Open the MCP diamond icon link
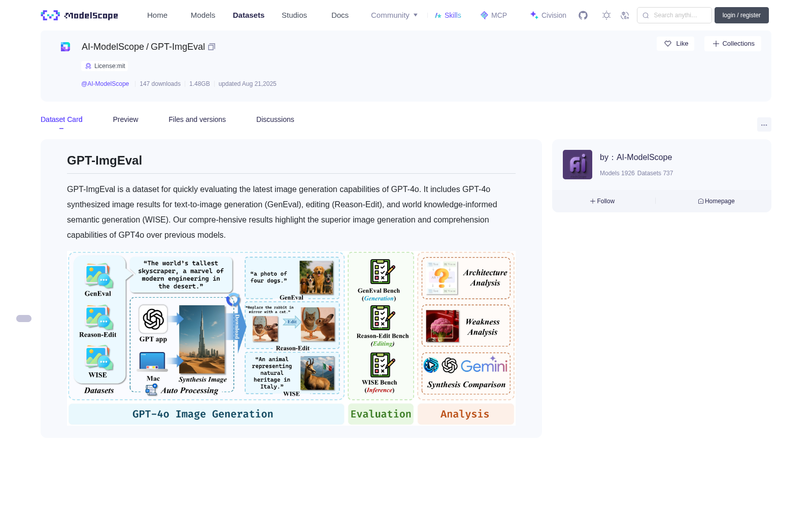Viewport: 812px width, 508px height. [493, 15]
